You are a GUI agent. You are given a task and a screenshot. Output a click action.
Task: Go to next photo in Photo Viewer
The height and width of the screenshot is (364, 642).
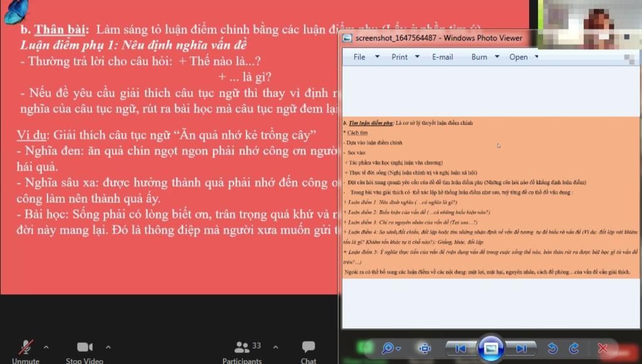pos(521,348)
